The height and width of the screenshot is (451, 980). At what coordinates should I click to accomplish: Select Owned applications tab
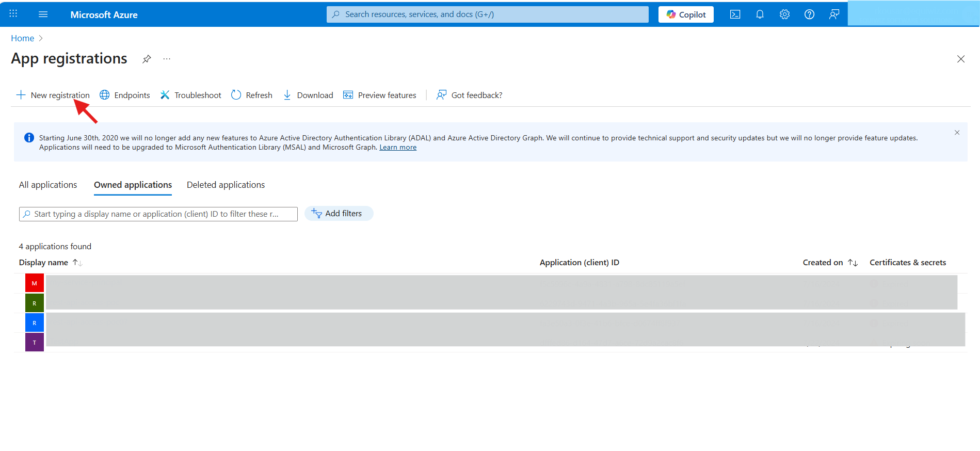coord(133,185)
